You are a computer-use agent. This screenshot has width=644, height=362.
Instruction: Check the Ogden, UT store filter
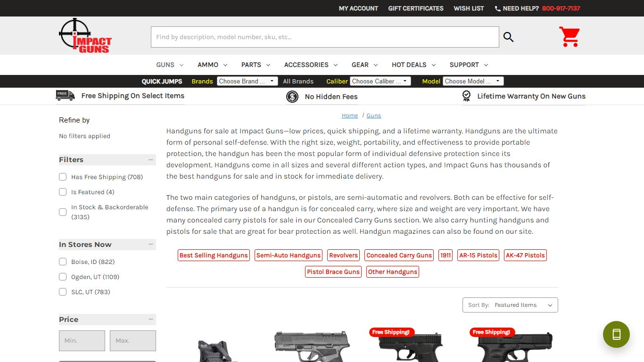63,277
